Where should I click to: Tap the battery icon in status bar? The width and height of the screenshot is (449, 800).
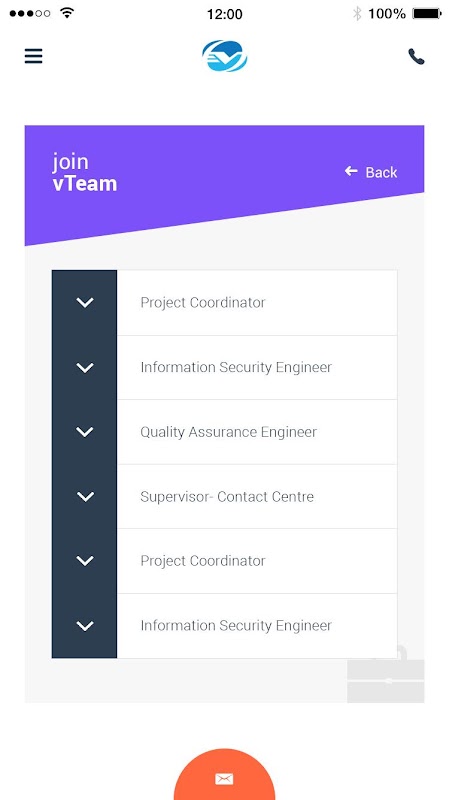427,14
